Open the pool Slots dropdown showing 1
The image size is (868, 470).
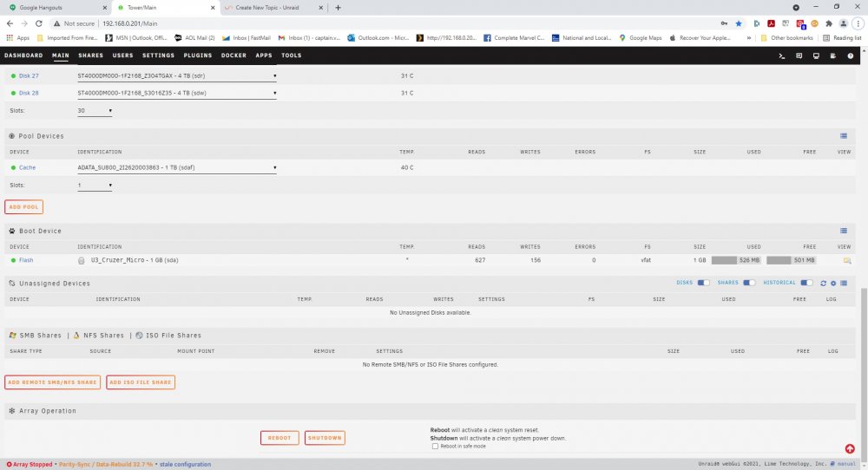tap(95, 186)
